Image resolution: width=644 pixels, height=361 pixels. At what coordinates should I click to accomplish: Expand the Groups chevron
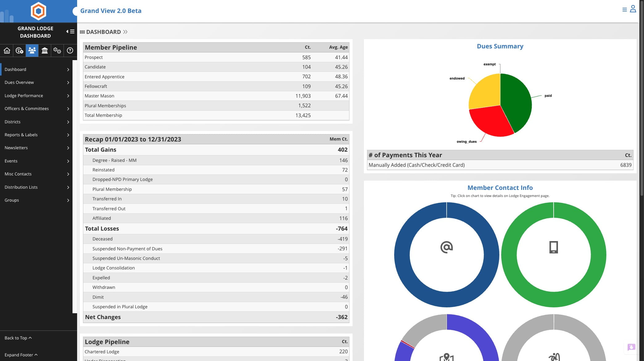point(68,200)
